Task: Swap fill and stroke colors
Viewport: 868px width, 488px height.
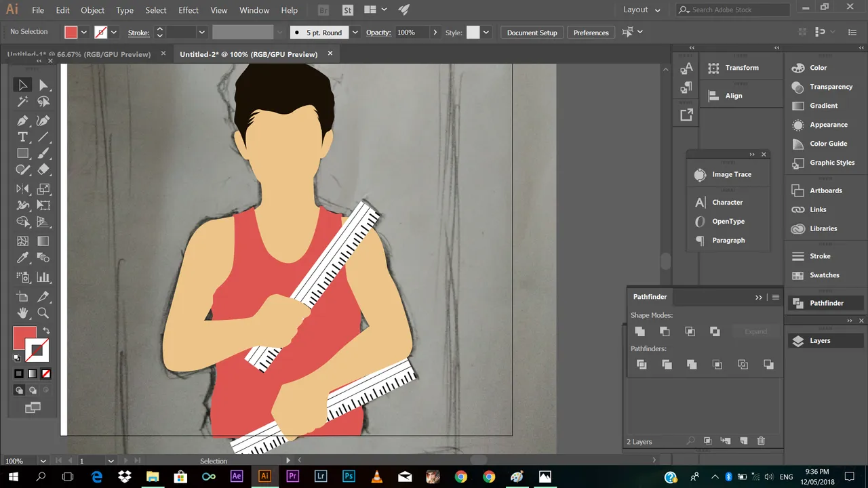Action: coord(46,331)
